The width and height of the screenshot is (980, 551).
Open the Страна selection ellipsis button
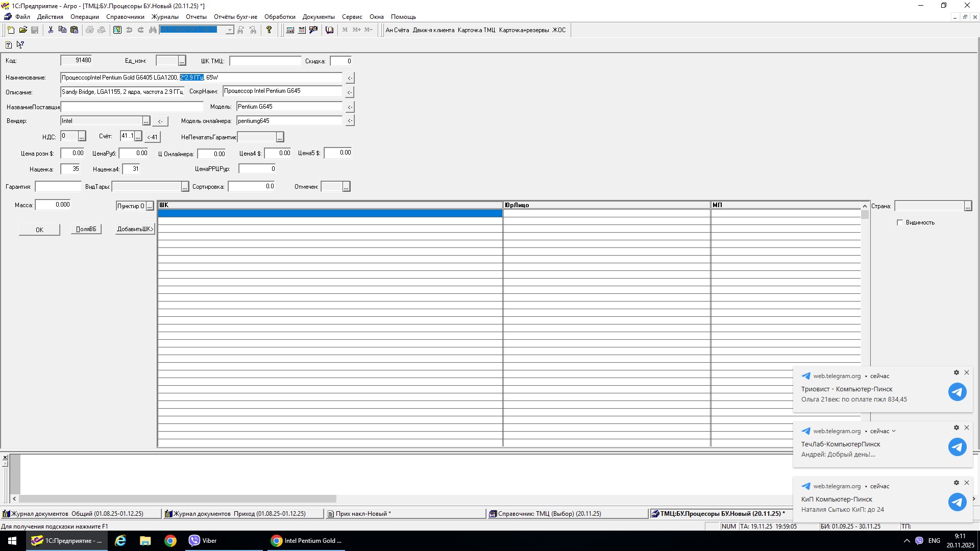click(x=968, y=206)
